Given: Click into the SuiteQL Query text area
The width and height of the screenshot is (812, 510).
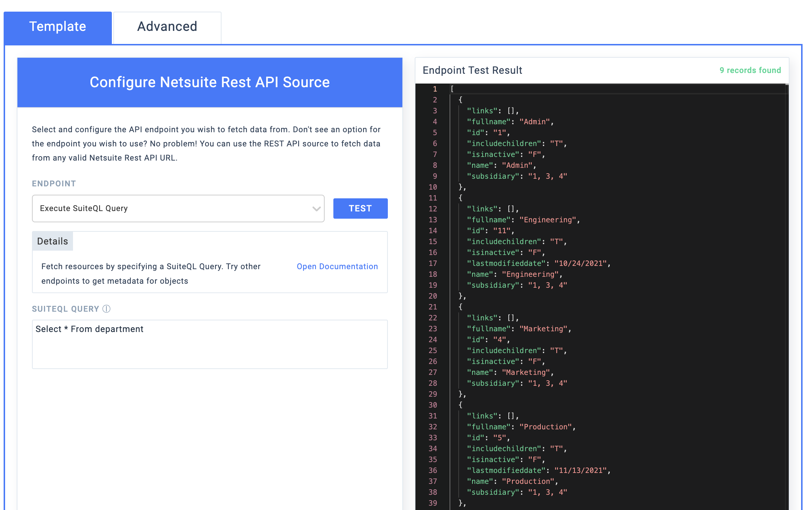Looking at the screenshot, I should click(210, 344).
